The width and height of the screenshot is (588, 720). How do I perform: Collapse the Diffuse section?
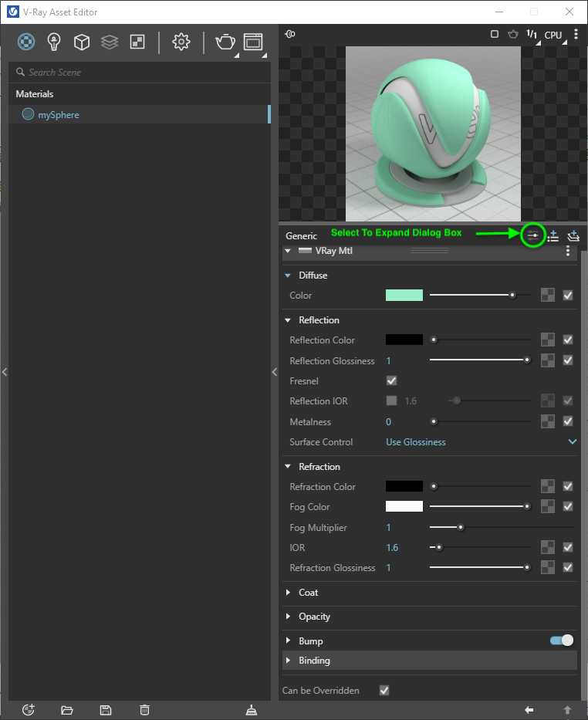288,275
